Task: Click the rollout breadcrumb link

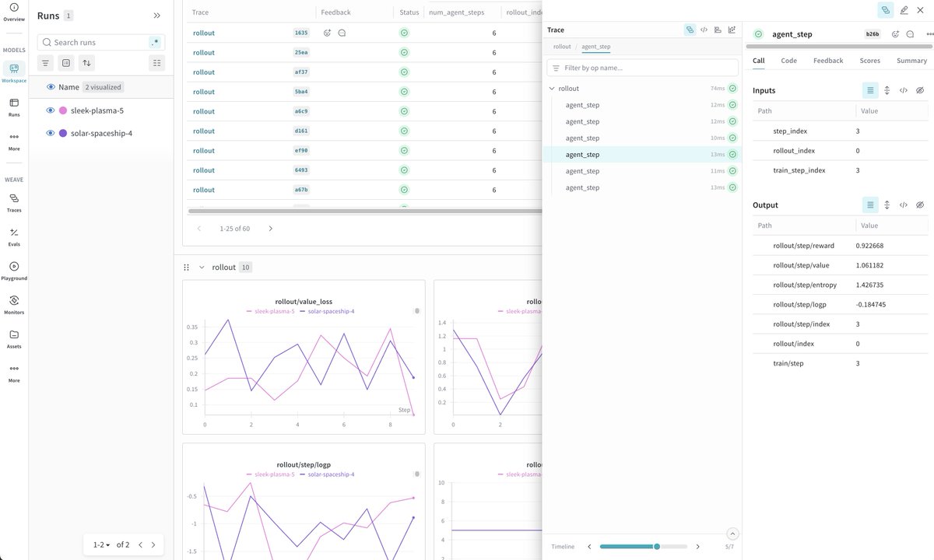Action: [562, 47]
